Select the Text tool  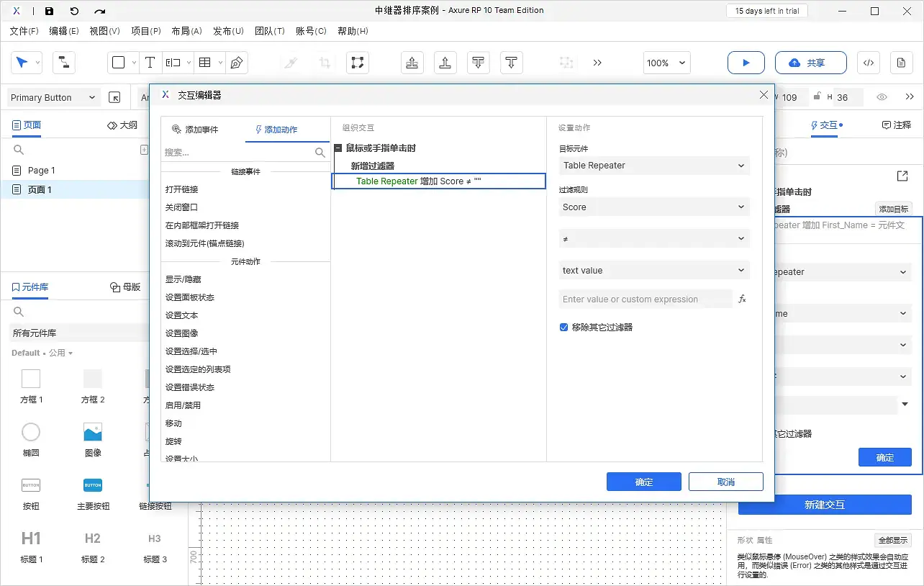pos(150,63)
